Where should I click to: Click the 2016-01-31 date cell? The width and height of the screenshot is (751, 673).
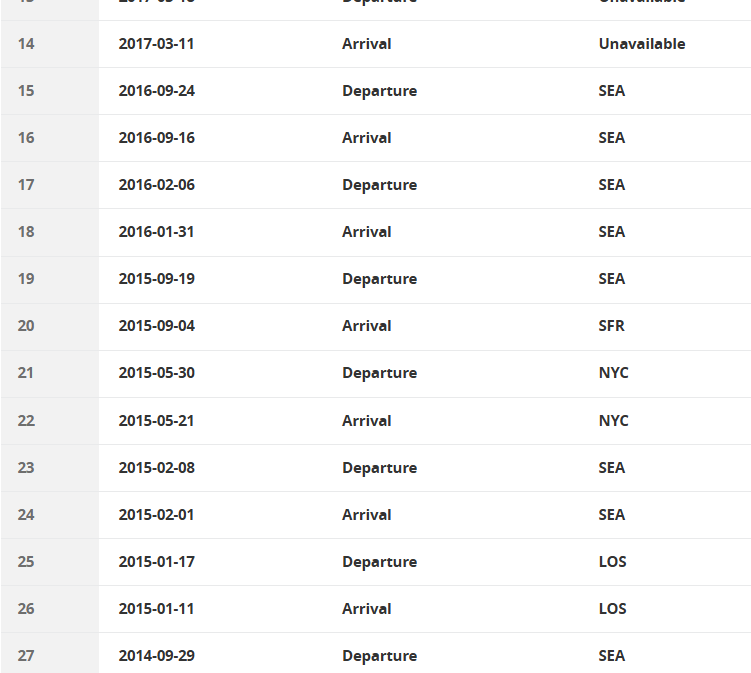pos(156,232)
